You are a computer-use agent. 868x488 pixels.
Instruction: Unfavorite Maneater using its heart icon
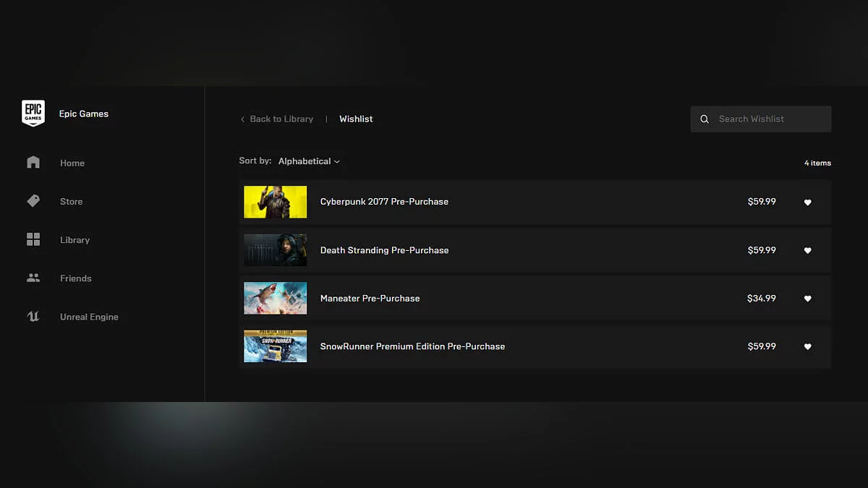[807, 299]
